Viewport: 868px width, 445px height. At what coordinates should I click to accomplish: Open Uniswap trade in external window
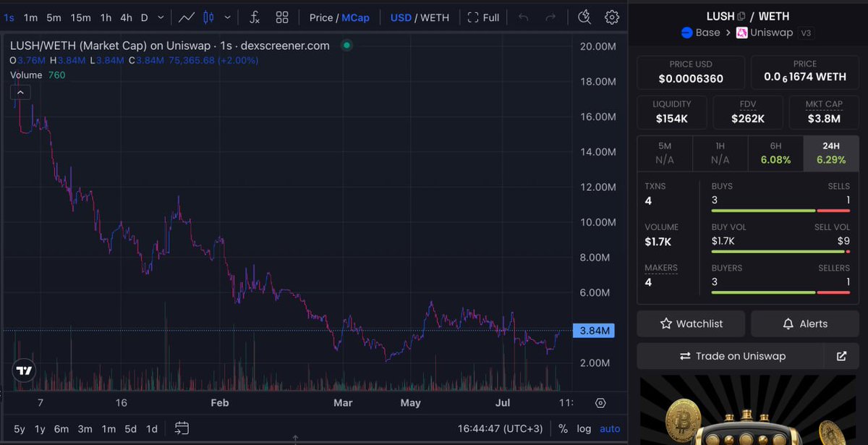841,356
